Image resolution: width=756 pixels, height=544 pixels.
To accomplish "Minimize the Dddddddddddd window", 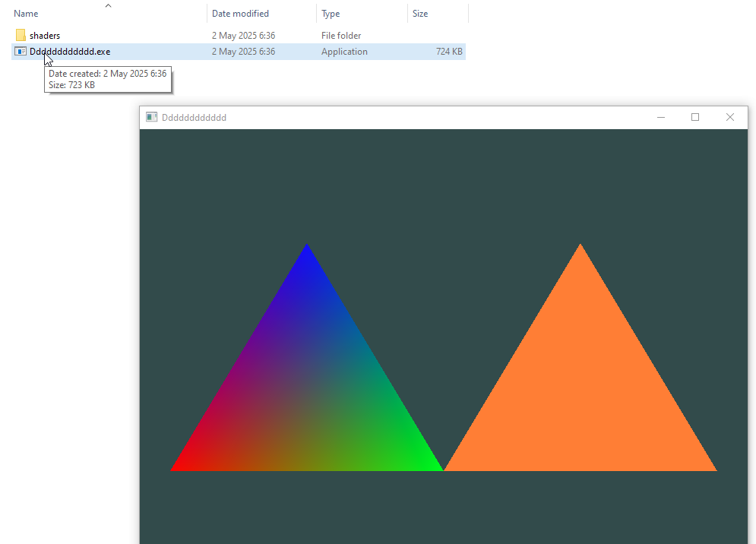I will 660,117.
